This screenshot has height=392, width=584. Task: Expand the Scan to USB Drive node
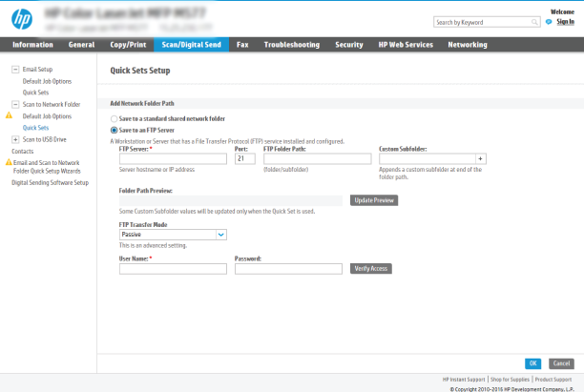(x=15, y=139)
